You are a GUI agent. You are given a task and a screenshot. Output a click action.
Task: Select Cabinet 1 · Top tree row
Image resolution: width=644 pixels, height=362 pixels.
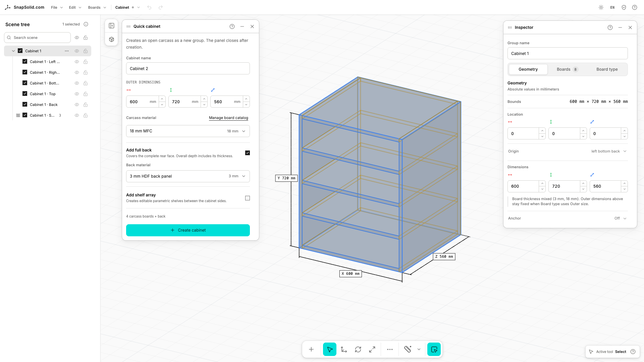click(48, 94)
